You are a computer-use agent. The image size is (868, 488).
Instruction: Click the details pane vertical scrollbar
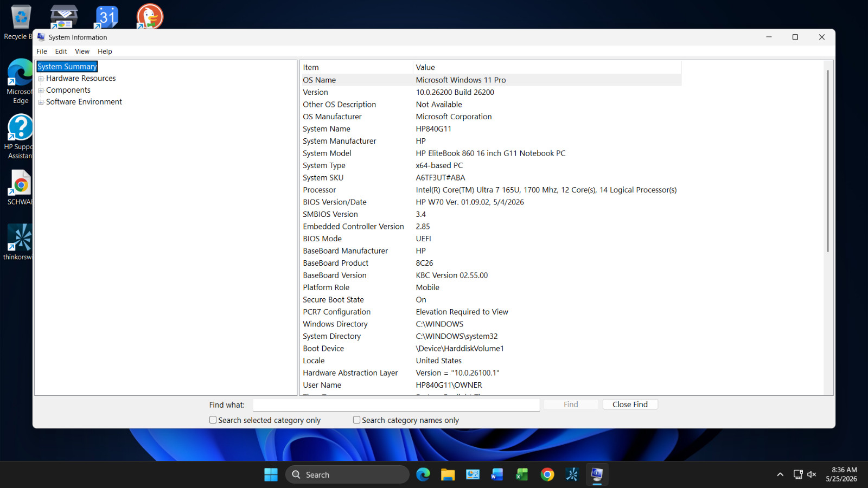tap(828, 160)
